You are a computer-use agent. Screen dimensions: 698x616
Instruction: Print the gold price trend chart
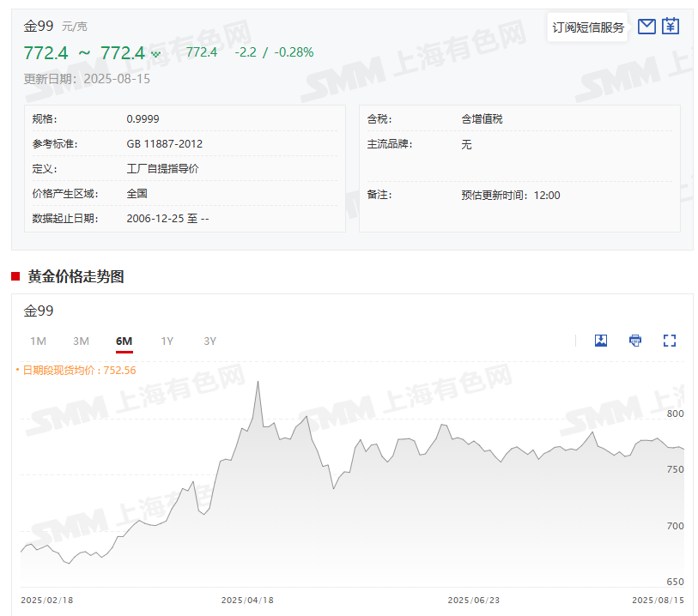coord(635,341)
